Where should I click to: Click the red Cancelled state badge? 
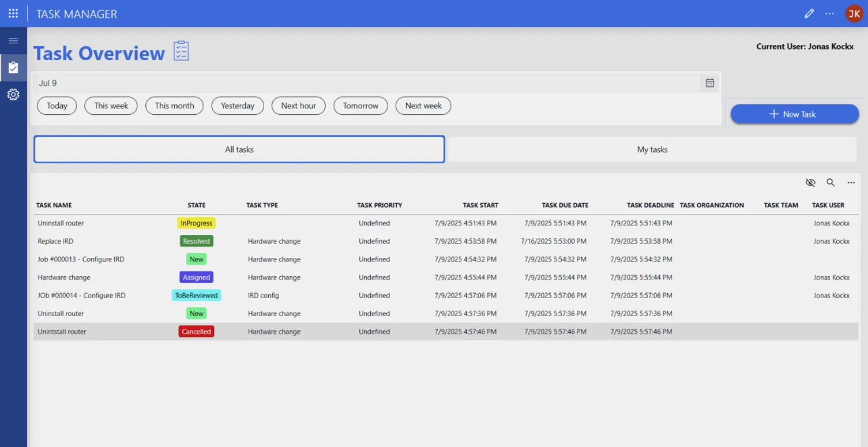(x=197, y=332)
